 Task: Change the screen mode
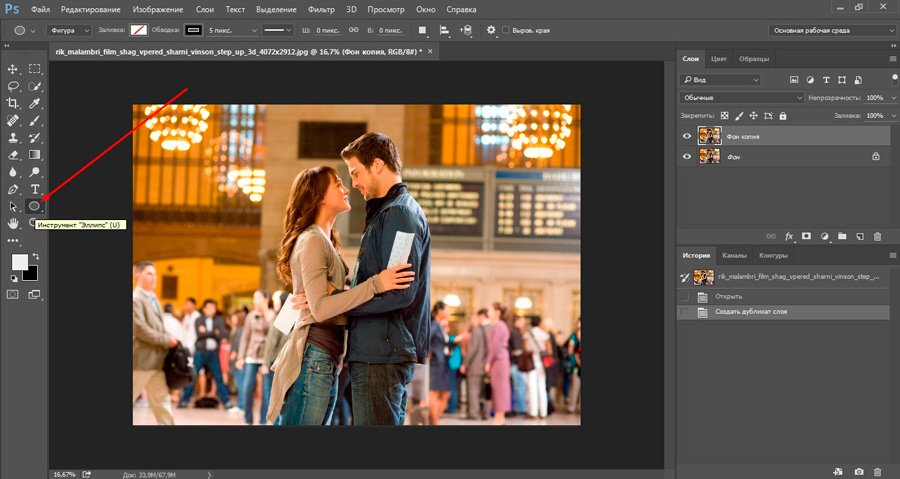34,294
